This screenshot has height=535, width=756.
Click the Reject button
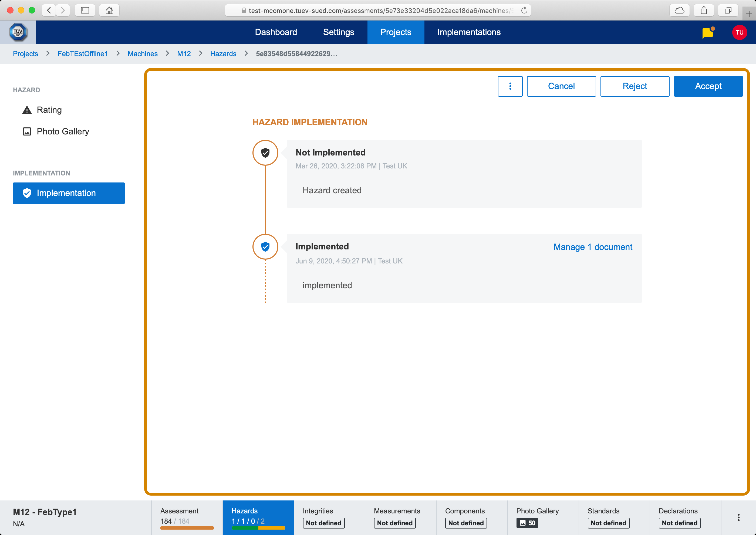[634, 86]
